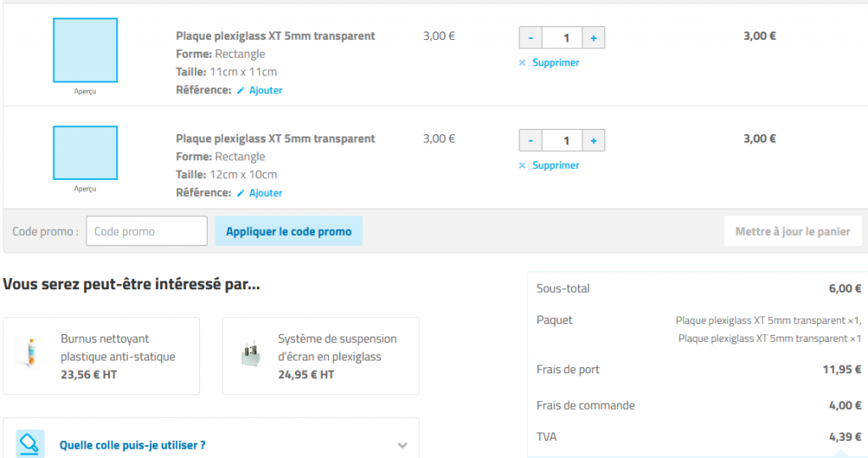Click the "Mettre à jour le panier" button

click(x=793, y=232)
